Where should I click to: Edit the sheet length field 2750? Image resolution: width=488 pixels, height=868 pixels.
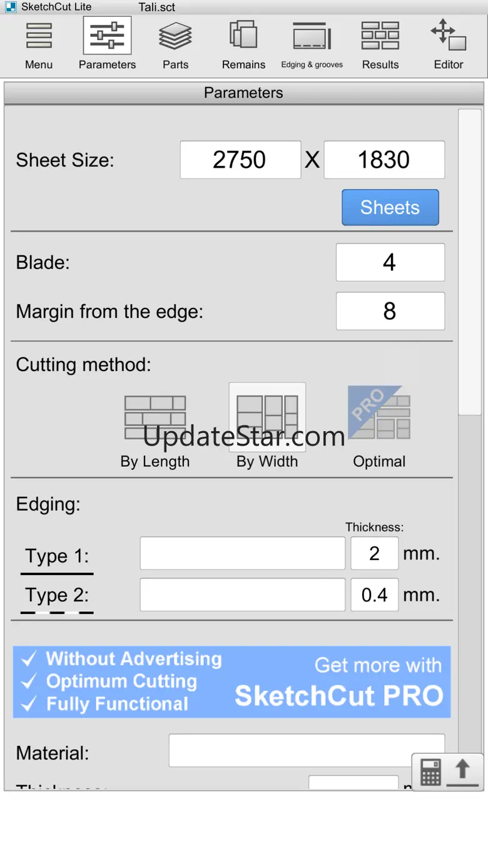[x=240, y=160]
